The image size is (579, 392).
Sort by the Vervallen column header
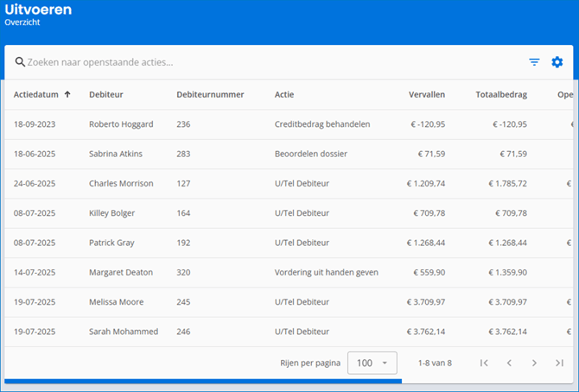point(427,94)
